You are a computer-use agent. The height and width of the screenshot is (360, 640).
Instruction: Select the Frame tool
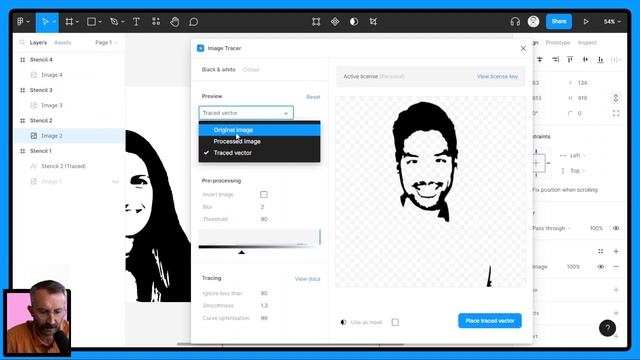click(69, 22)
